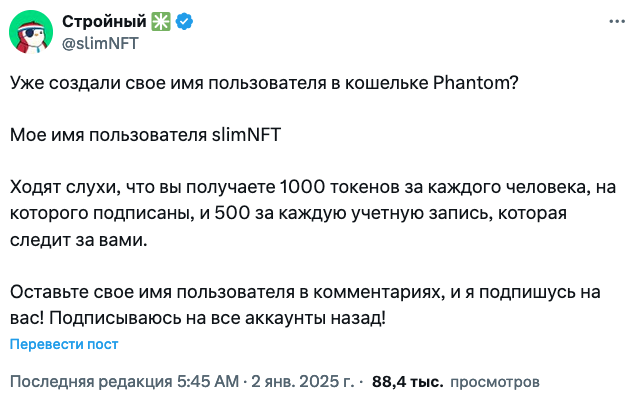Open the three-dot more options menu

pyautogui.click(x=617, y=21)
